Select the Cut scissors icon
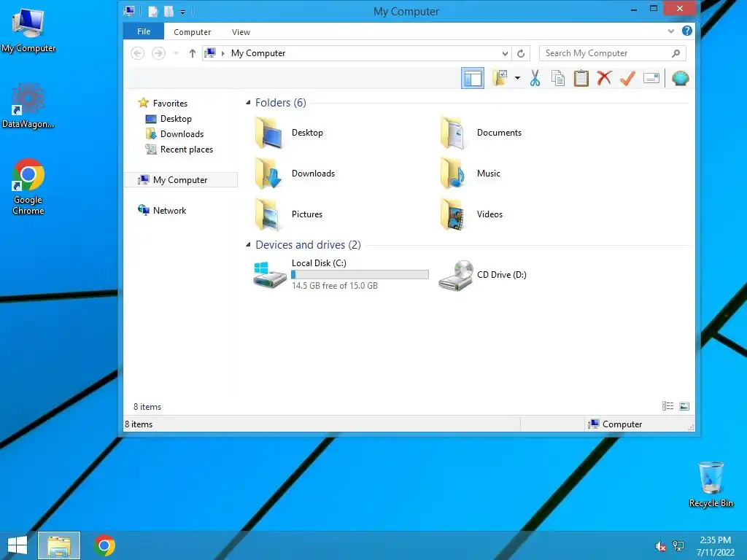The height and width of the screenshot is (560, 747). 535,78
